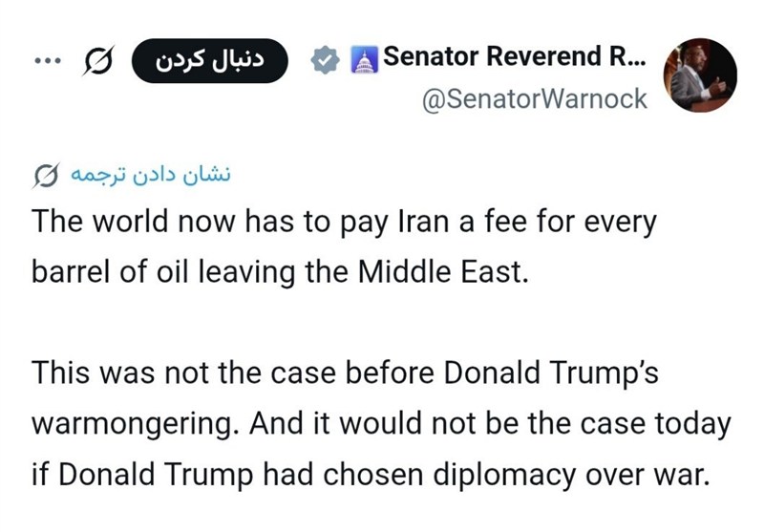764x532 pixels.
Task: Open the three-dot more options menu
Action: pyautogui.click(x=46, y=62)
